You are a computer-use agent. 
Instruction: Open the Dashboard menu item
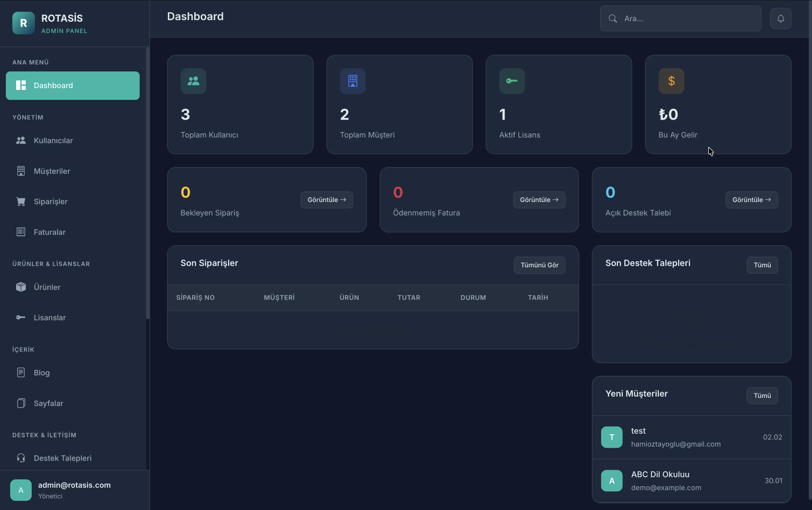pos(73,85)
